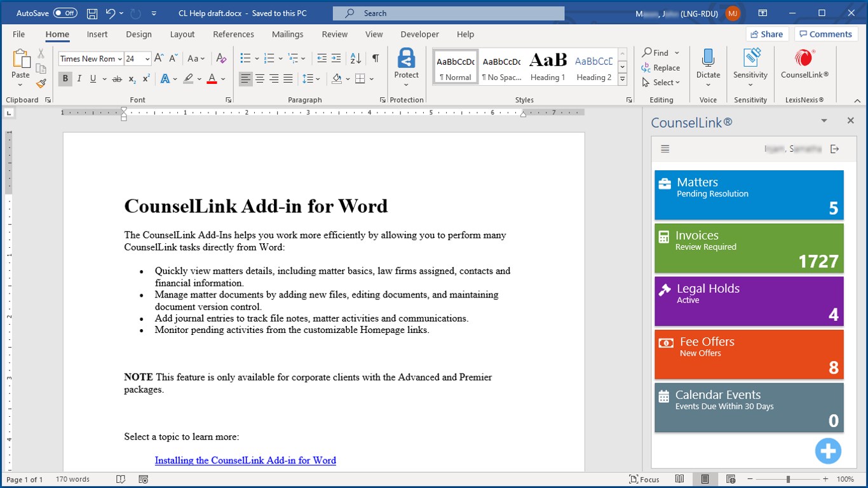Screen dimensions: 868x488
Task: Expand the Paste options arrow
Action: 20,85
